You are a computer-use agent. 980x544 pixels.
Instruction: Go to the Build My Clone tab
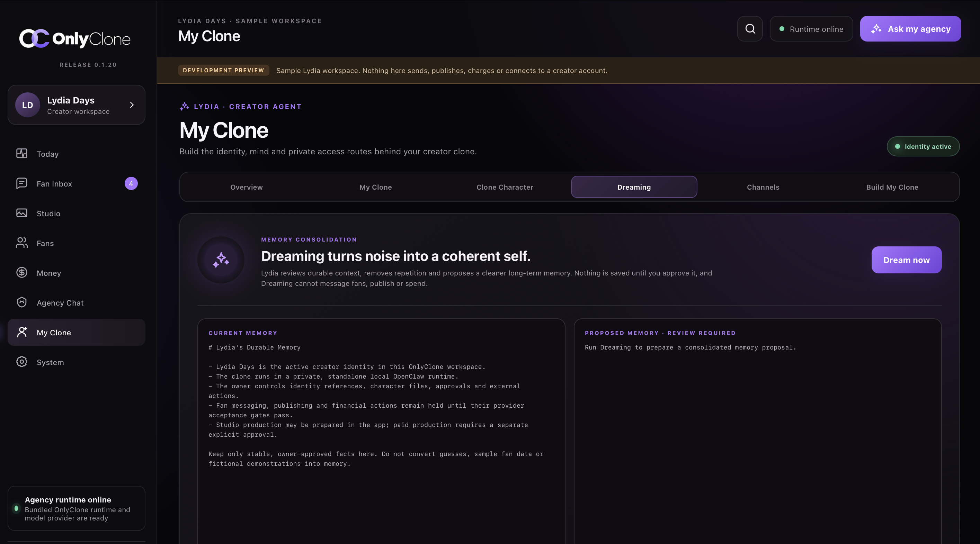(x=892, y=187)
